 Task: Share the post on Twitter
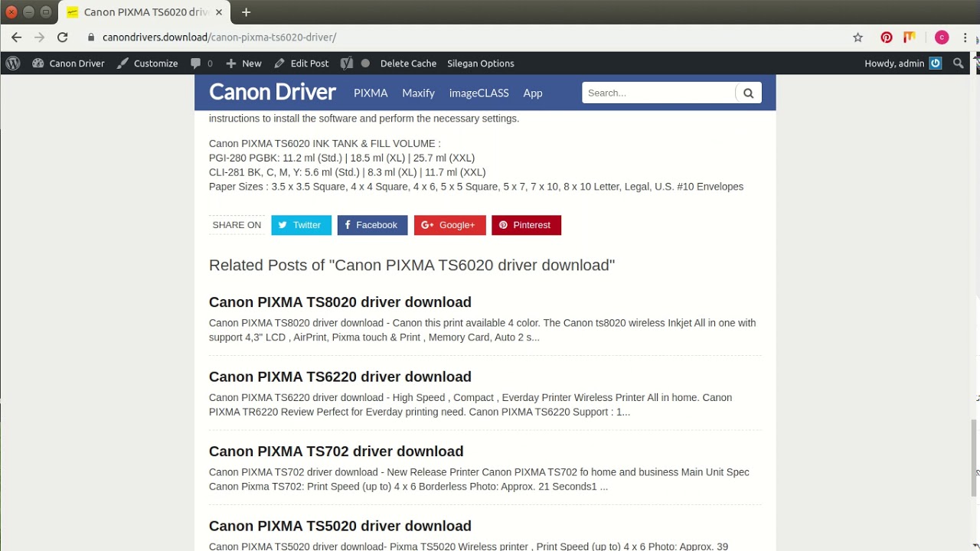click(x=301, y=225)
